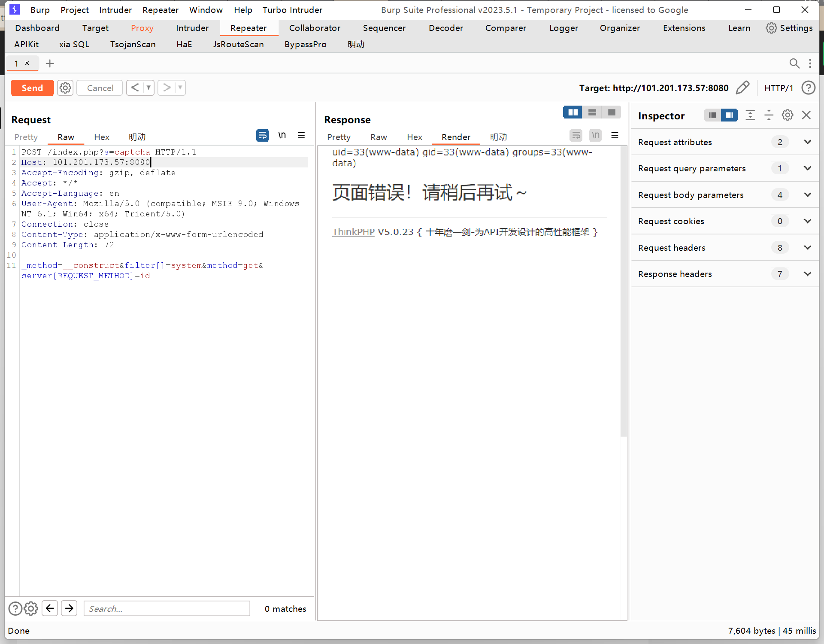Open the Raw response view tab
Viewport: 824px width, 644px height.
(379, 137)
